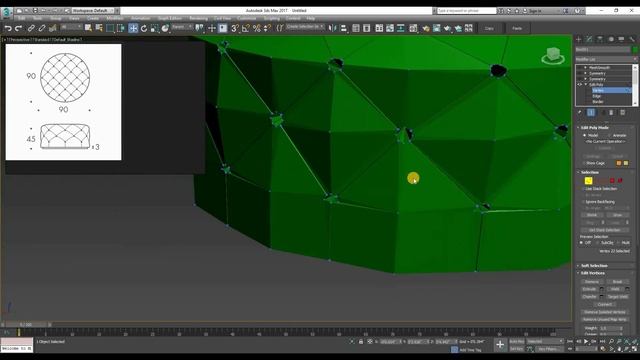Choose the Select Object tool
This screenshot has width=640, height=360.
[x=88, y=28]
